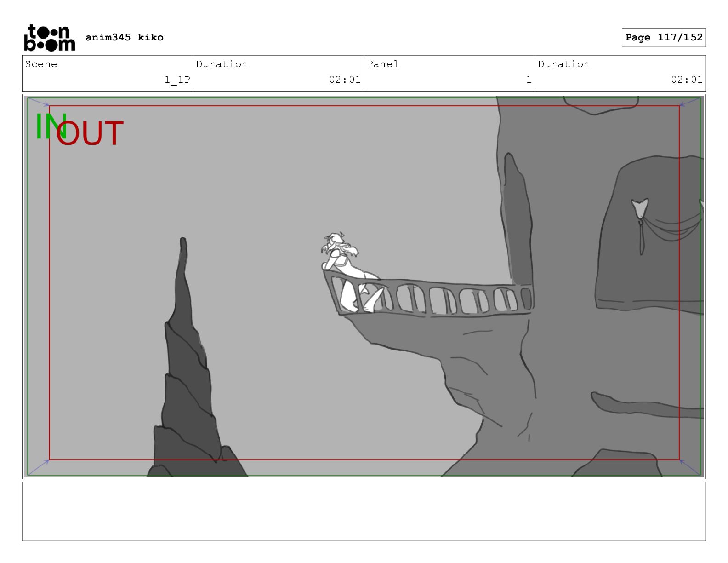Click the empty notes box below the panel
This screenshot has width=728, height=563.
point(364,511)
